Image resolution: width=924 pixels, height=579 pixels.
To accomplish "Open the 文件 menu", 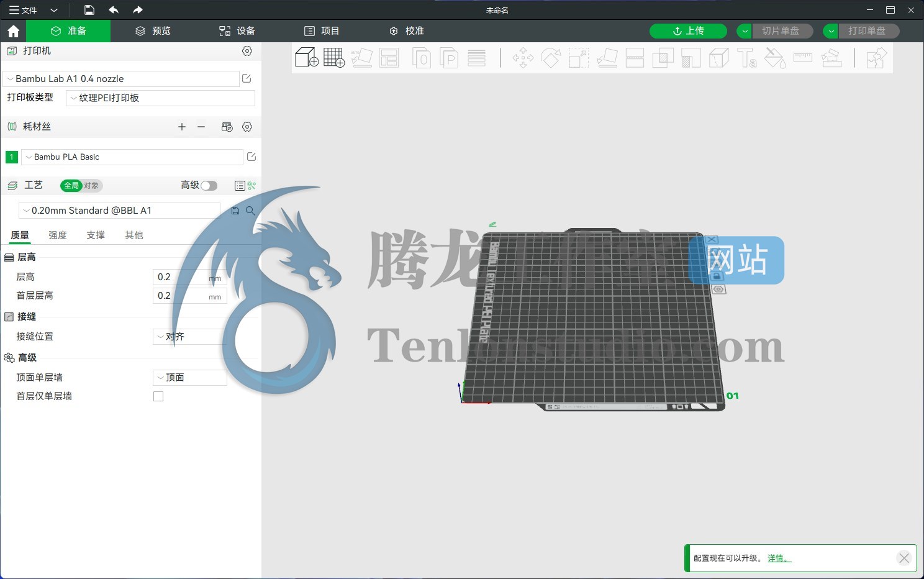I will point(23,10).
